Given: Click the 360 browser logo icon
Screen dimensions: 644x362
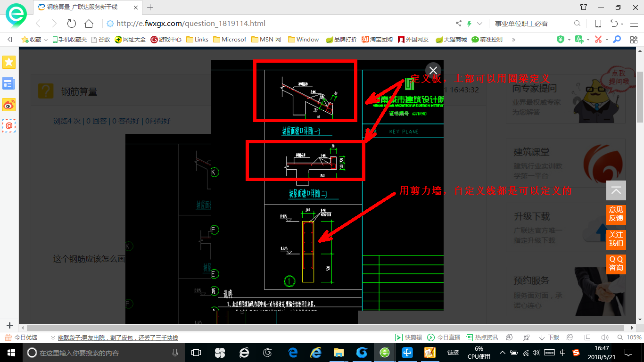Looking at the screenshot, I should click(16, 15).
